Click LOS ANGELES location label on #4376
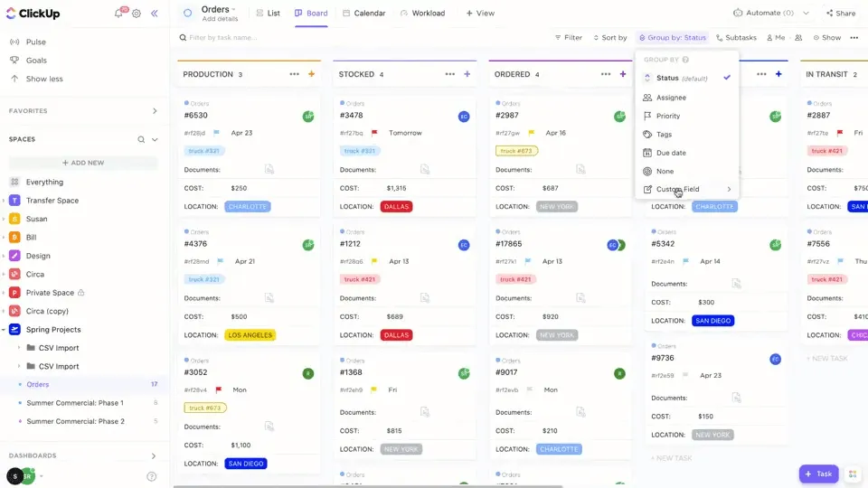This screenshot has height=488, width=868. click(x=250, y=335)
